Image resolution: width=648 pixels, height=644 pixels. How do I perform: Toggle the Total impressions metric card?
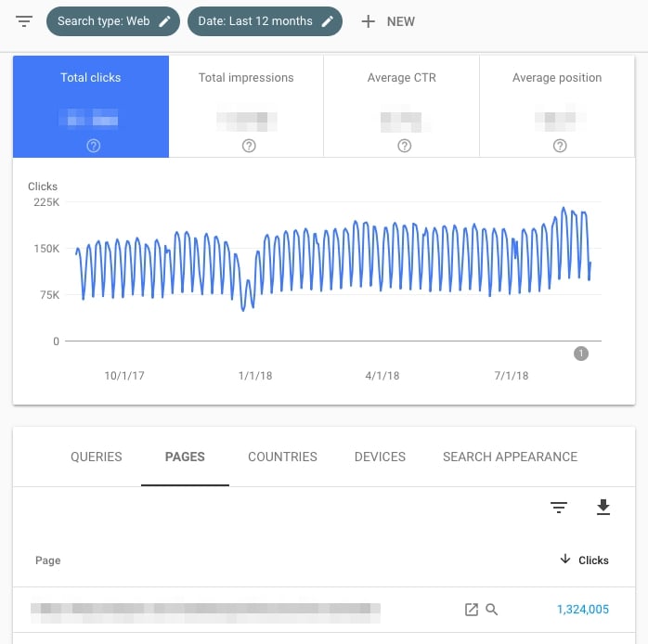[246, 106]
